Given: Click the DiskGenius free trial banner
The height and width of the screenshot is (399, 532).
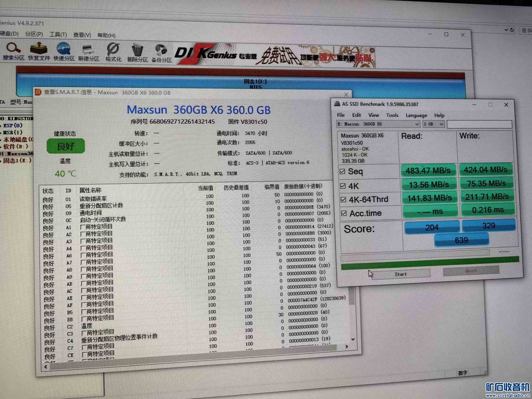Looking at the screenshot, I should (274, 55).
